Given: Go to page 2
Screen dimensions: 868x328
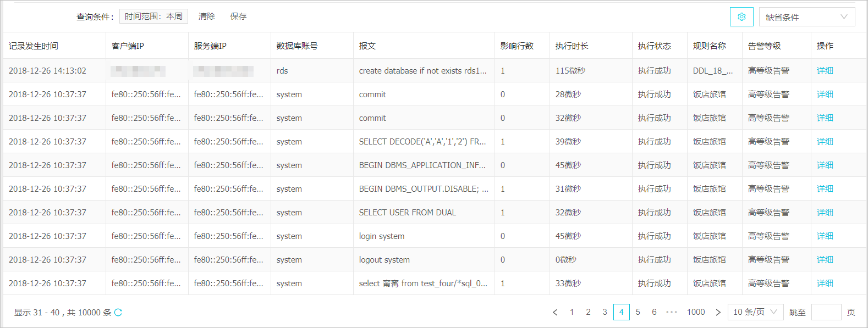Looking at the screenshot, I should [588, 312].
